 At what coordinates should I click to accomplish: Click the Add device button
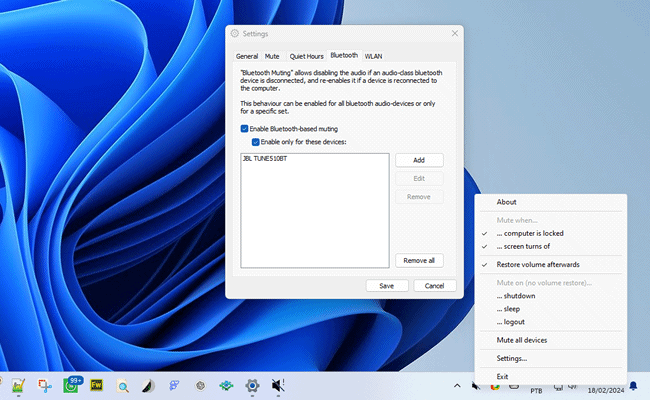tap(419, 160)
